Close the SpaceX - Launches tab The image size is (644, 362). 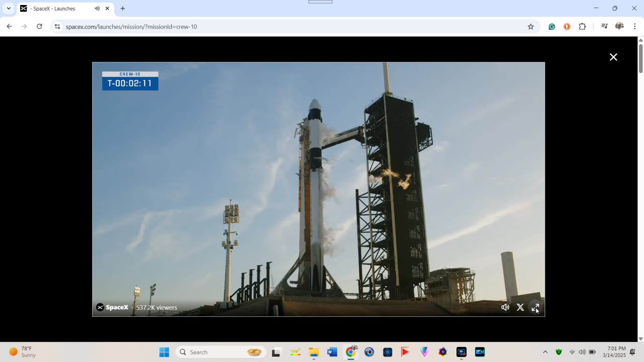[107, 9]
